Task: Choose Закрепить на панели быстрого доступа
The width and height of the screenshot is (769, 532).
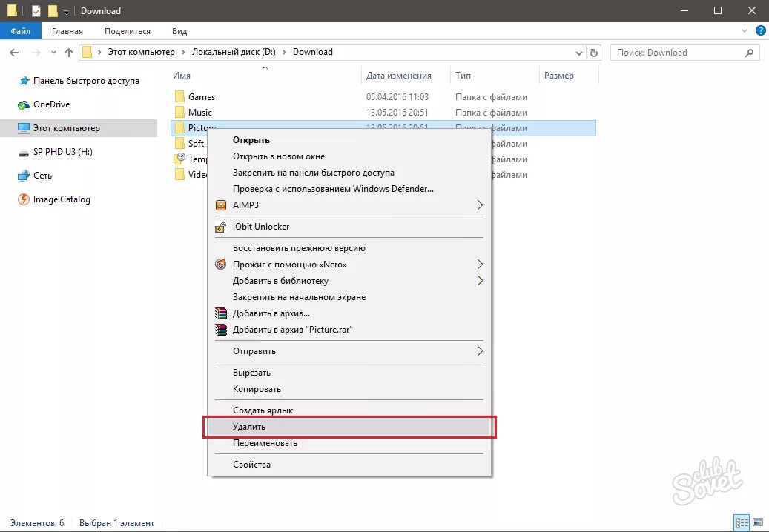Action: pos(349,173)
